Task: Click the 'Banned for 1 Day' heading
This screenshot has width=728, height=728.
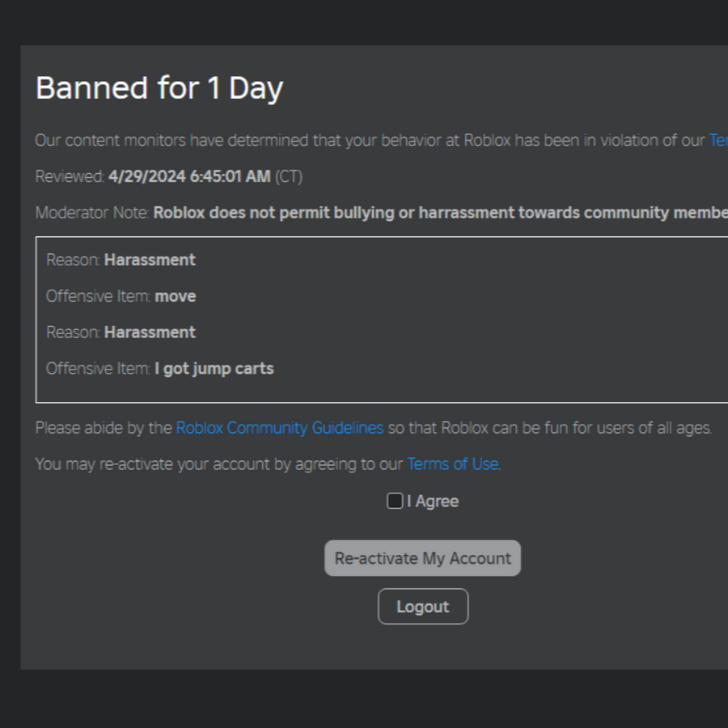Action: click(x=159, y=87)
